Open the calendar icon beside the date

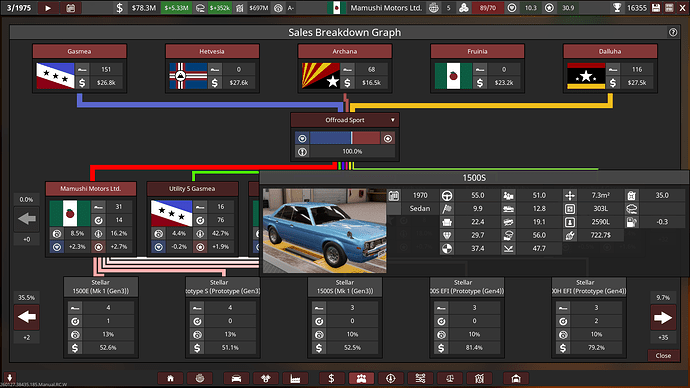click(70, 8)
